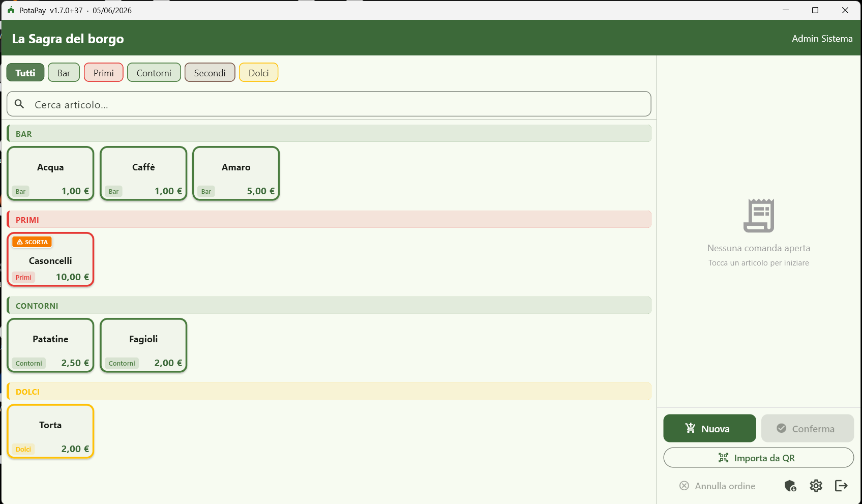Viewport: 862px width, 504px height.
Task: Click the SCORTA warning badge on Casoncelli
Action: pyautogui.click(x=33, y=242)
